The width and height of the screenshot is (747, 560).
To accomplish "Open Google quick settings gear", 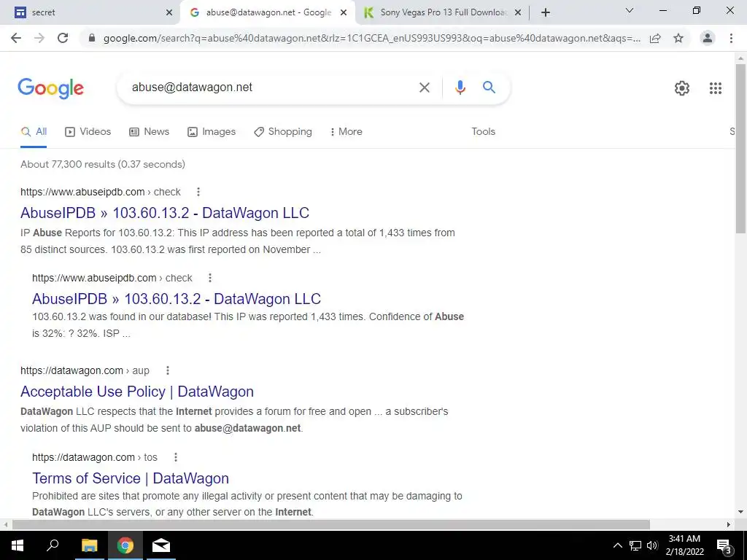I will 682,88.
